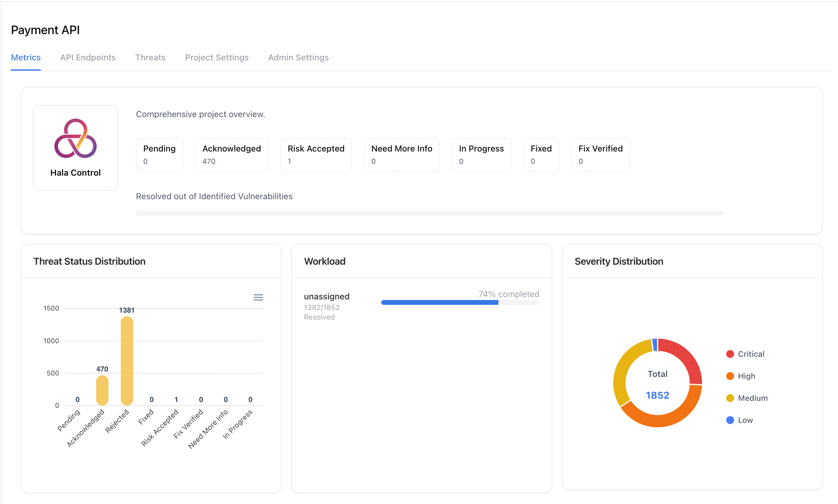Click the Acknowledged status card
Viewport: 838px width, 504px height.
pyautogui.click(x=231, y=155)
